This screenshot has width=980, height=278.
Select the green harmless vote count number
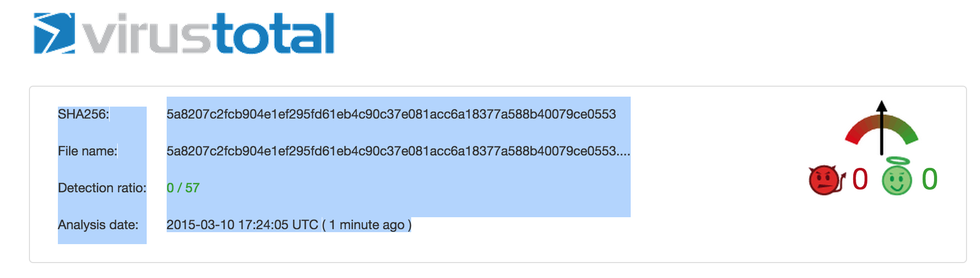(x=930, y=179)
